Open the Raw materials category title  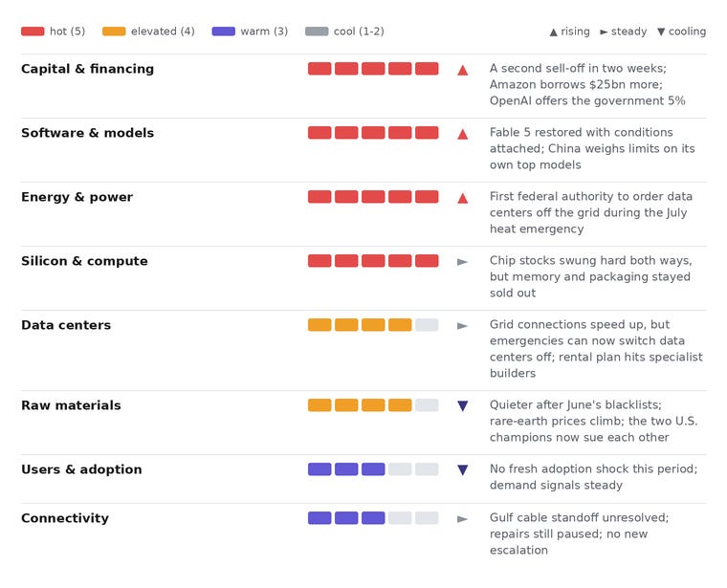[71, 405]
